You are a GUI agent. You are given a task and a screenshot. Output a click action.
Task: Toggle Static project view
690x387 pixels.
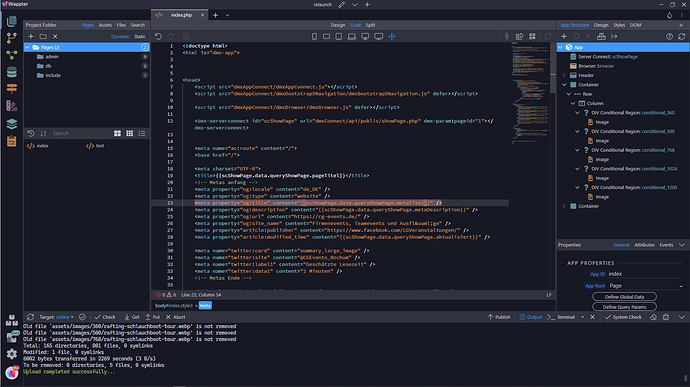(x=140, y=37)
